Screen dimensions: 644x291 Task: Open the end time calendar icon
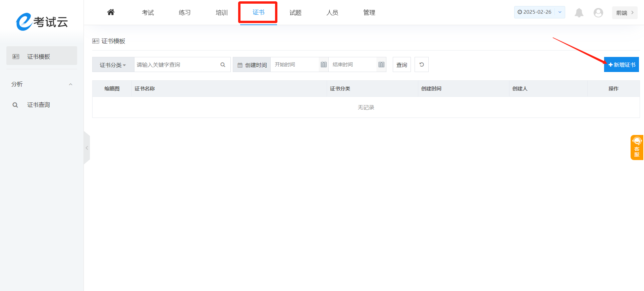[x=381, y=65]
